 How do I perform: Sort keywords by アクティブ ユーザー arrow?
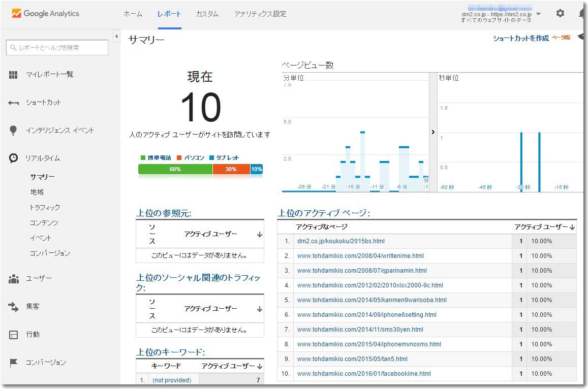point(260,367)
